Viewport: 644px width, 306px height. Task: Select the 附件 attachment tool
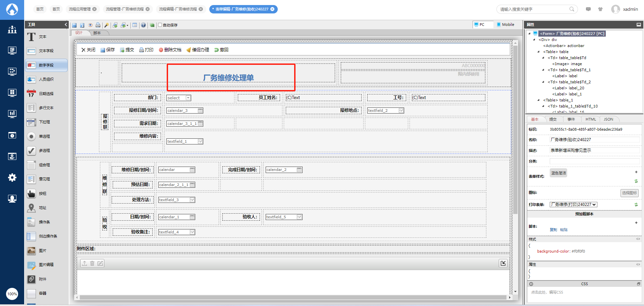[46, 279]
